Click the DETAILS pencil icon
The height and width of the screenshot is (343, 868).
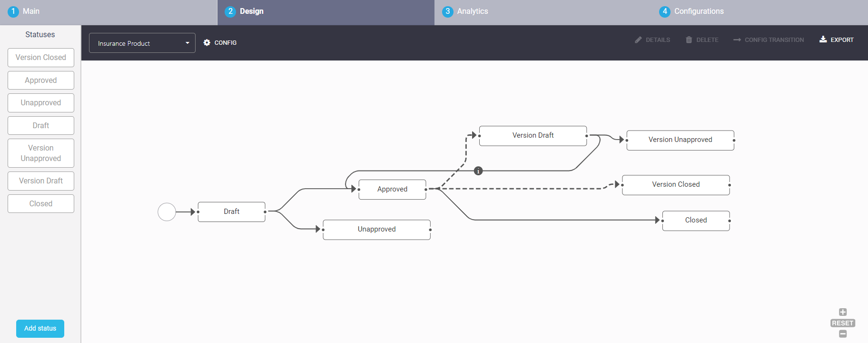pos(638,40)
